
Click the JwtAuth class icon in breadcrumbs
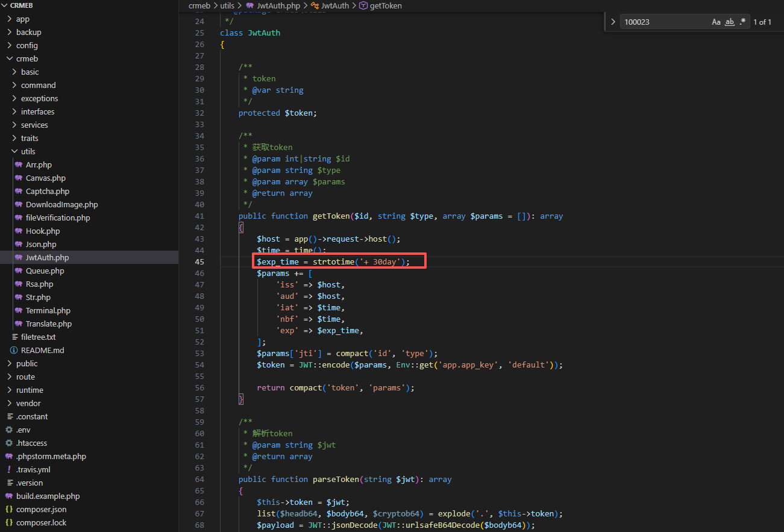coord(315,5)
